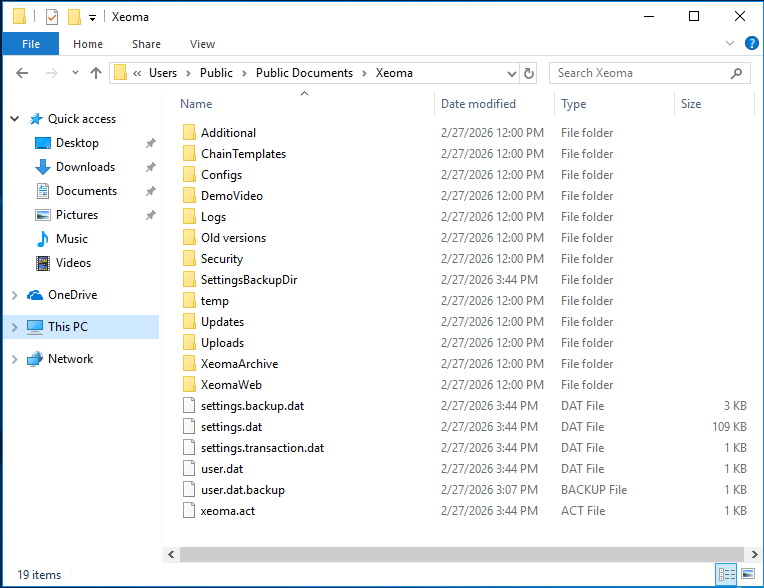Go forward with the Forward arrow
The image size is (764, 588).
[x=51, y=73]
